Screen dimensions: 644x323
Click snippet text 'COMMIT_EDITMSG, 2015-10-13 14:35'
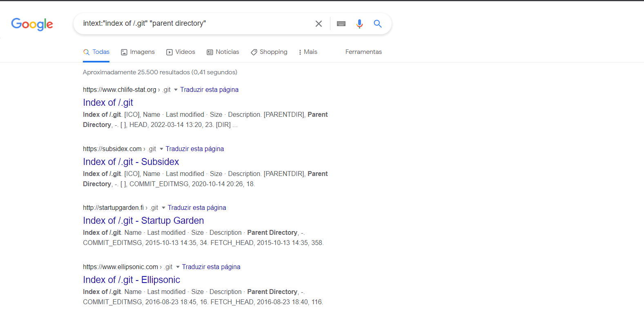tap(140, 243)
